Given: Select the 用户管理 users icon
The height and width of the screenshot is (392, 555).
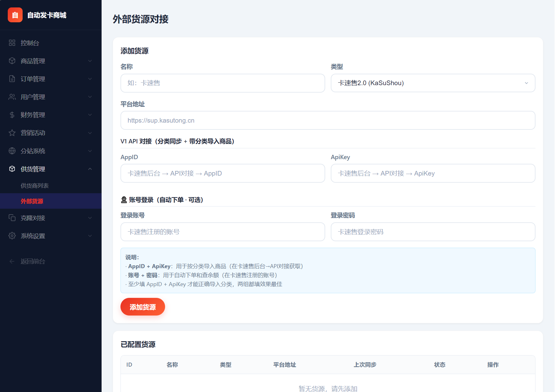Looking at the screenshot, I should pos(12,97).
